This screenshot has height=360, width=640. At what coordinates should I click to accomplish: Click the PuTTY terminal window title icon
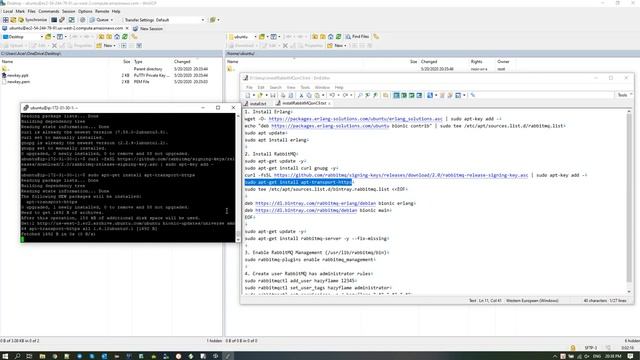[x=26, y=108]
